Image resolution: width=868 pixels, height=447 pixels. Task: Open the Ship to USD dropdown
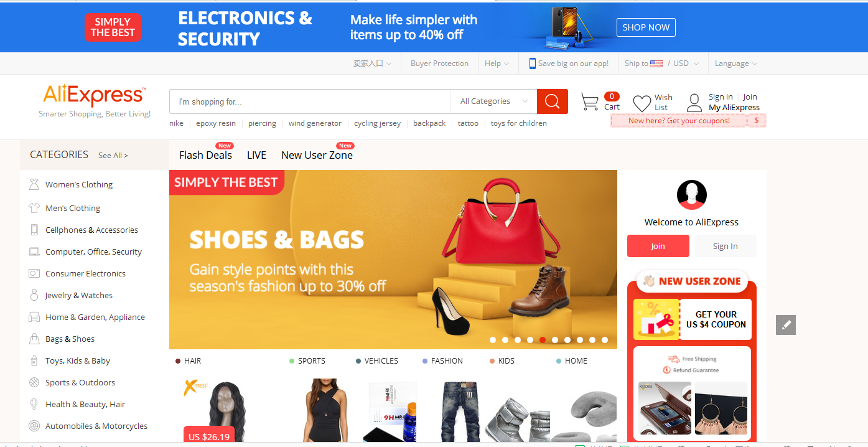[662, 64]
